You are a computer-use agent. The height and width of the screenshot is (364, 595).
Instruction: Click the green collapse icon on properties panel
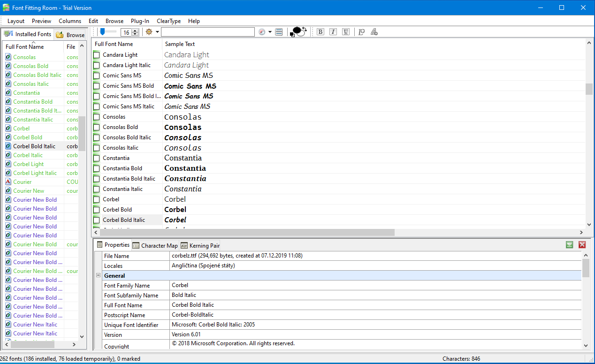[x=570, y=245]
